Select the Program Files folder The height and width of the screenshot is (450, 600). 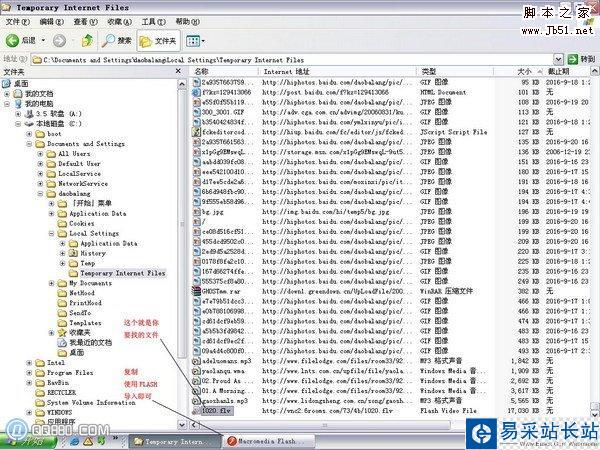tap(70, 373)
